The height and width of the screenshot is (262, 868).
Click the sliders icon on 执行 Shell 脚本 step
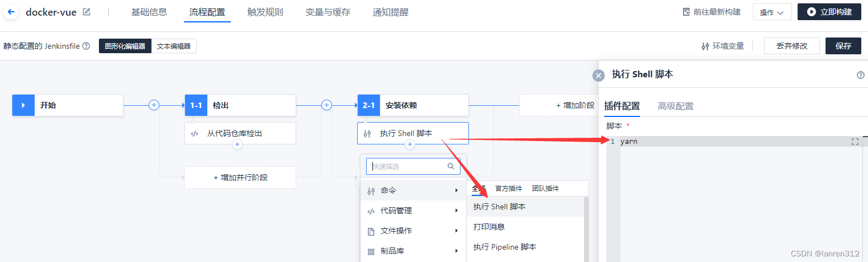pos(367,133)
